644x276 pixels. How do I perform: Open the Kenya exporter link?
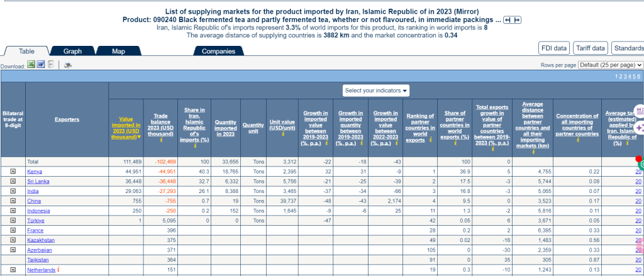[x=35, y=172]
